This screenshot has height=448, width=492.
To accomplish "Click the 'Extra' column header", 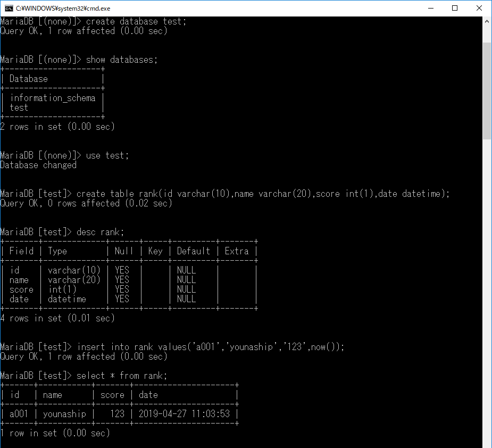I will pyautogui.click(x=237, y=251).
